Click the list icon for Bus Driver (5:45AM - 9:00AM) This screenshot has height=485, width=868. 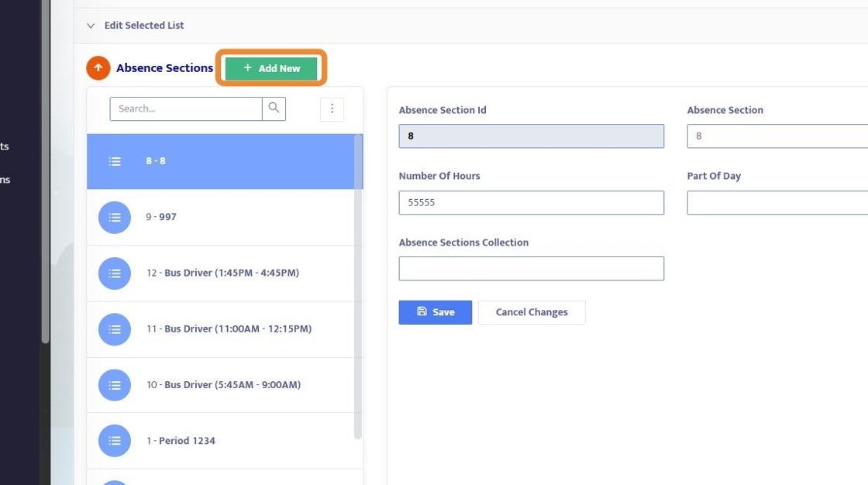click(115, 385)
